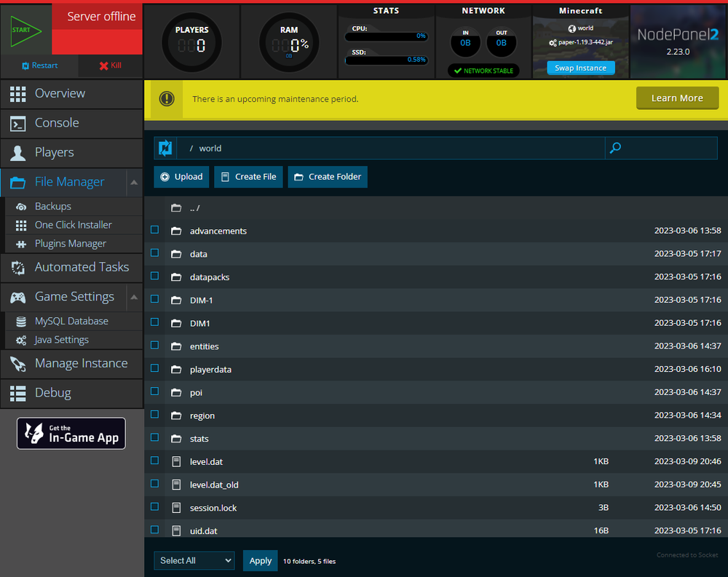Open the Select All dropdown

click(194, 560)
